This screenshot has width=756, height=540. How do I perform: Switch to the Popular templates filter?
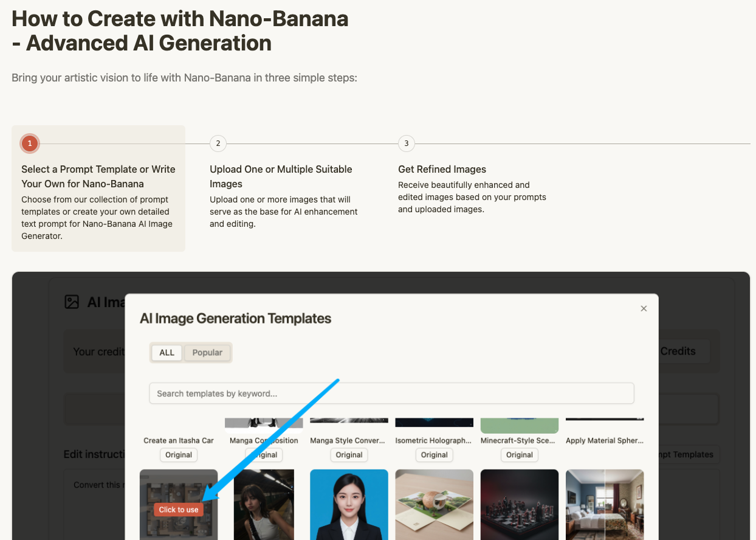pos(207,352)
